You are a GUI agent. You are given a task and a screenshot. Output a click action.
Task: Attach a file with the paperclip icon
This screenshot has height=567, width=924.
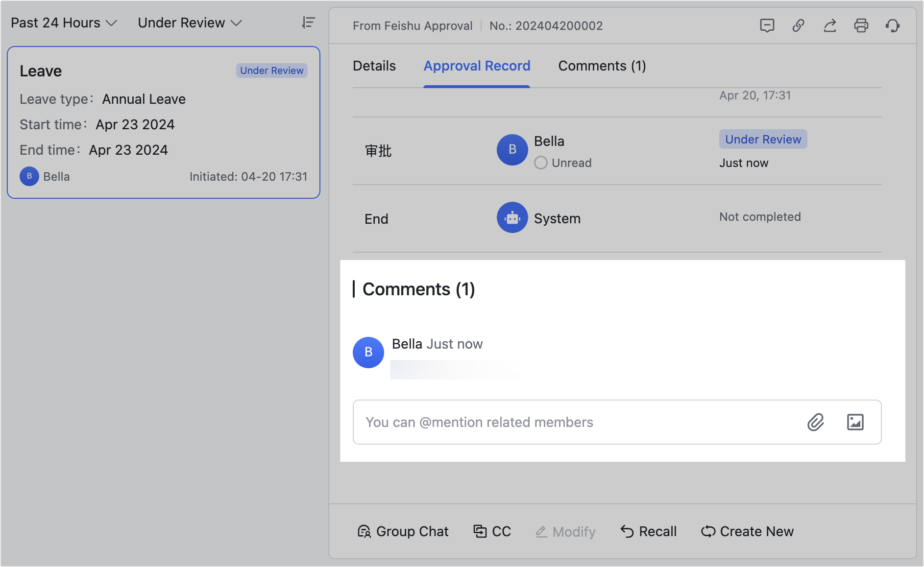(x=815, y=422)
